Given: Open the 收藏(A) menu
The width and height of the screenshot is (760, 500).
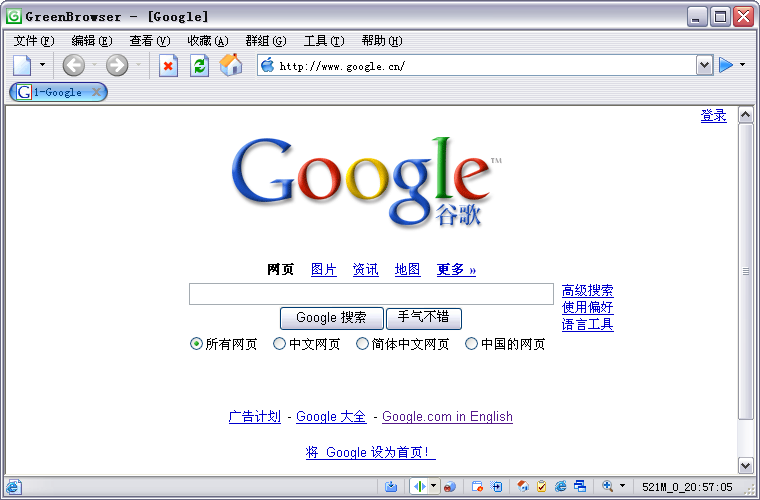Looking at the screenshot, I should [207, 41].
